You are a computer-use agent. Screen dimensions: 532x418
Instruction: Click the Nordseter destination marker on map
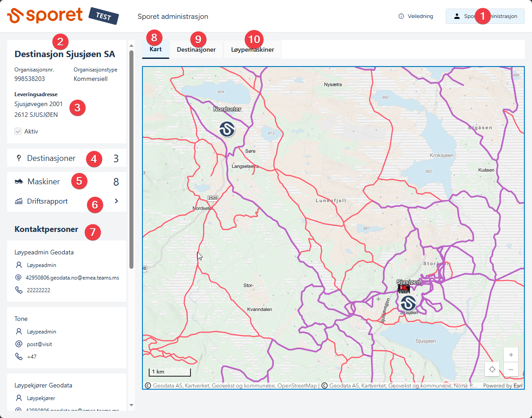click(227, 129)
